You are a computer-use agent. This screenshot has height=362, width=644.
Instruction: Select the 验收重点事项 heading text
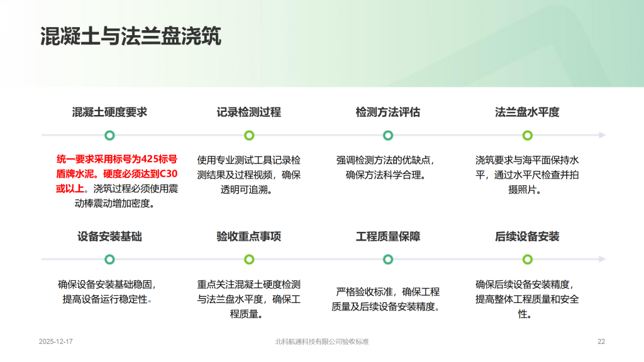(x=249, y=236)
